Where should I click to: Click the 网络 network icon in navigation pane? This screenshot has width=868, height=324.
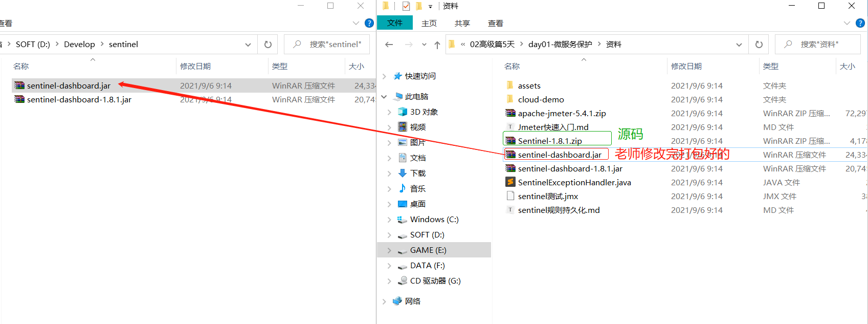397,301
